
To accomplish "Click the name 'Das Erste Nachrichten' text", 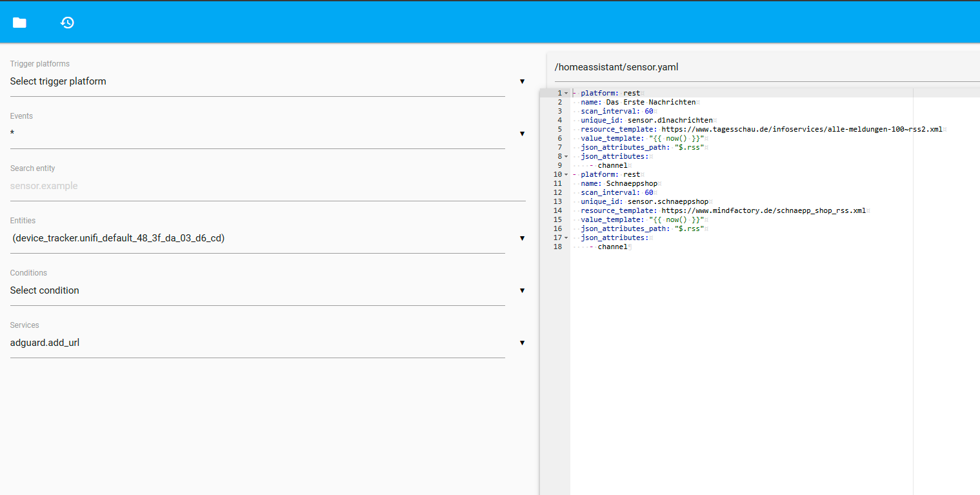I will [x=650, y=102].
